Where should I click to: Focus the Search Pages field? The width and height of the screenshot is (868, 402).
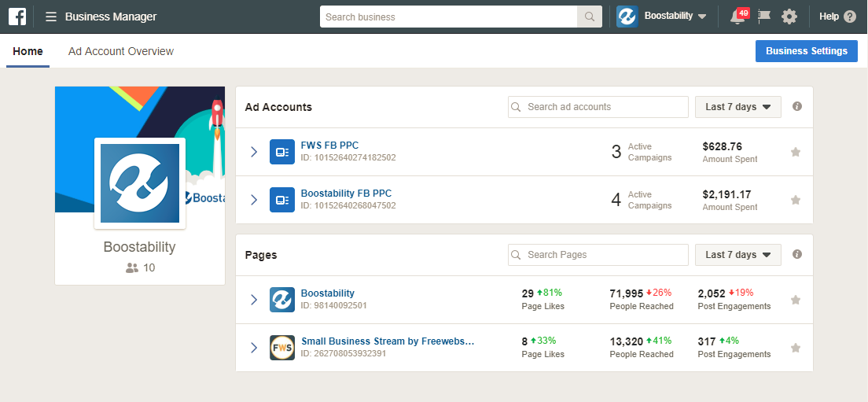(x=598, y=255)
